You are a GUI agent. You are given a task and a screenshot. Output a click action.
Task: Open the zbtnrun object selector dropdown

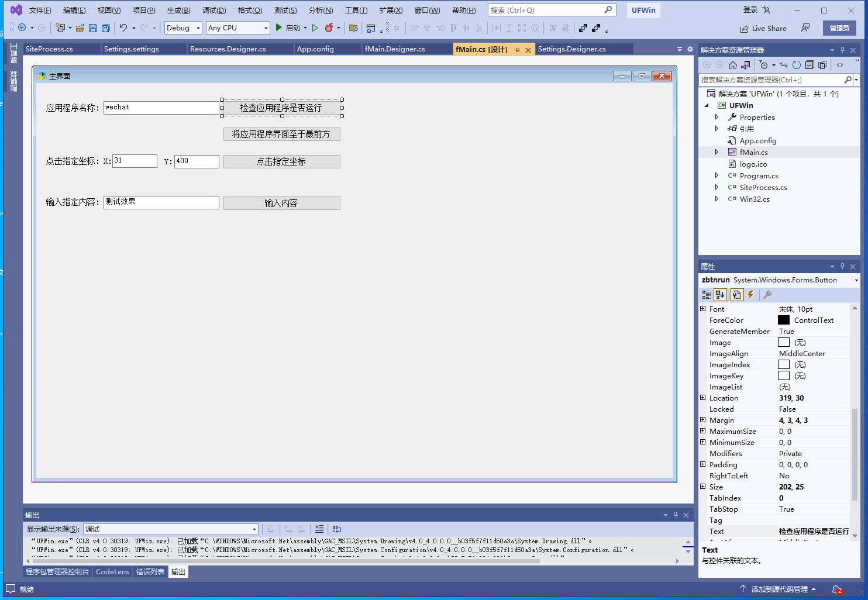coord(856,280)
